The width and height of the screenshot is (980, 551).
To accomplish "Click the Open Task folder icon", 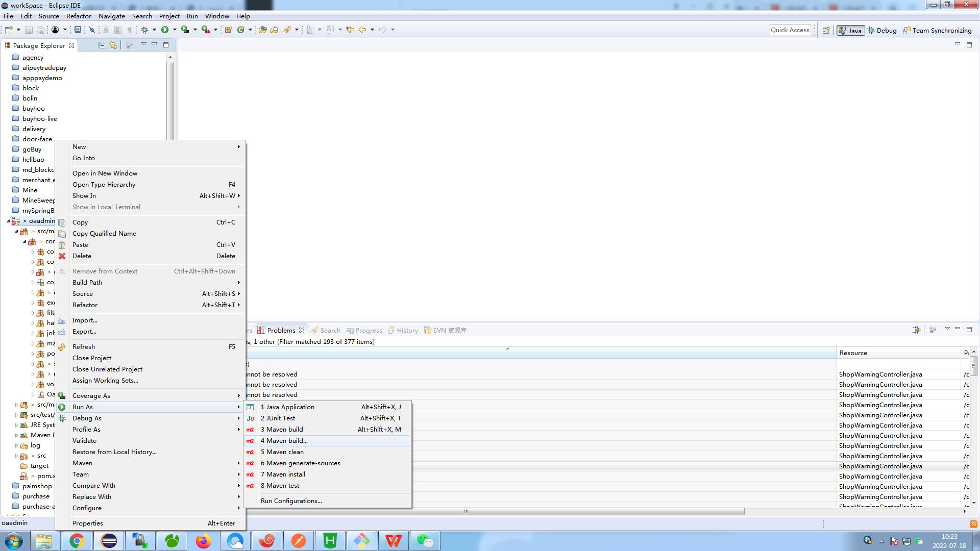I will tap(274, 30).
